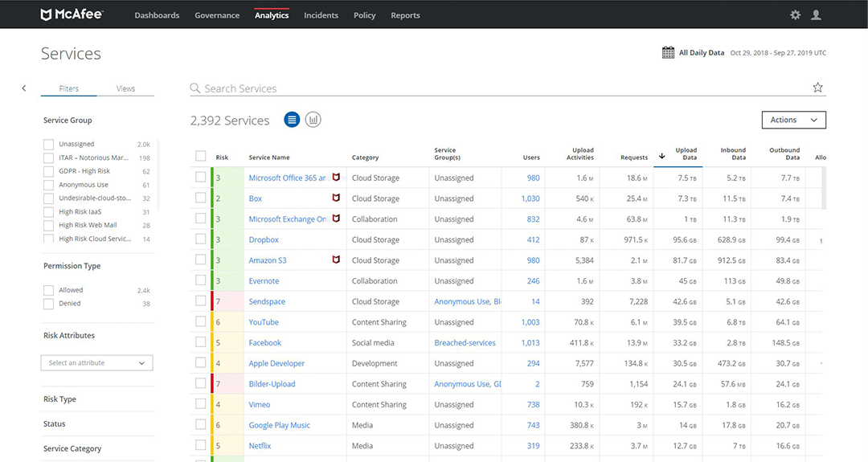
Task: Open the Evernote service link
Action: pos(264,281)
